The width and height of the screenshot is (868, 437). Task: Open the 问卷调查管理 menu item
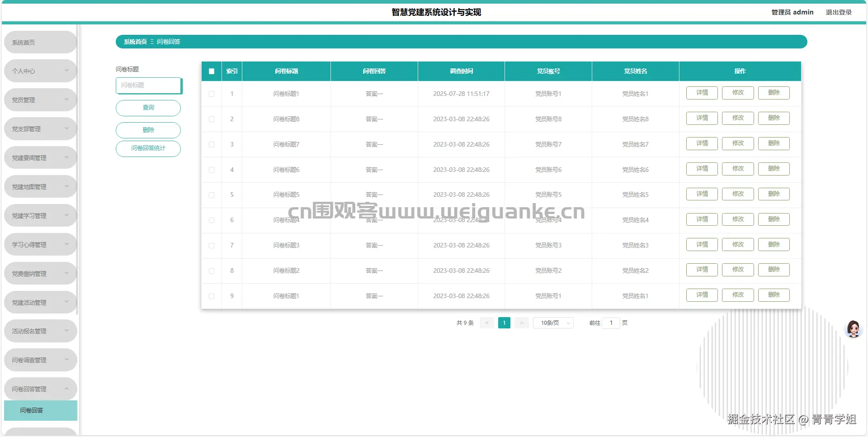41,360
